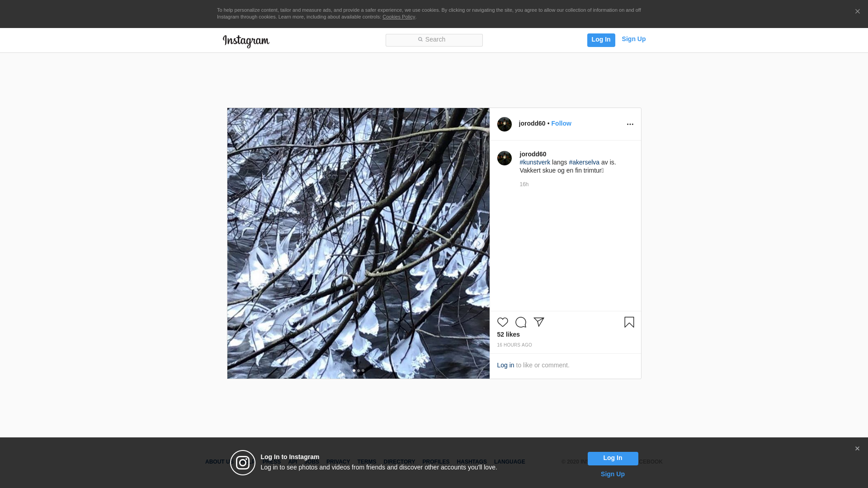Click in the Search field
The height and width of the screenshot is (488, 868).
tap(434, 40)
